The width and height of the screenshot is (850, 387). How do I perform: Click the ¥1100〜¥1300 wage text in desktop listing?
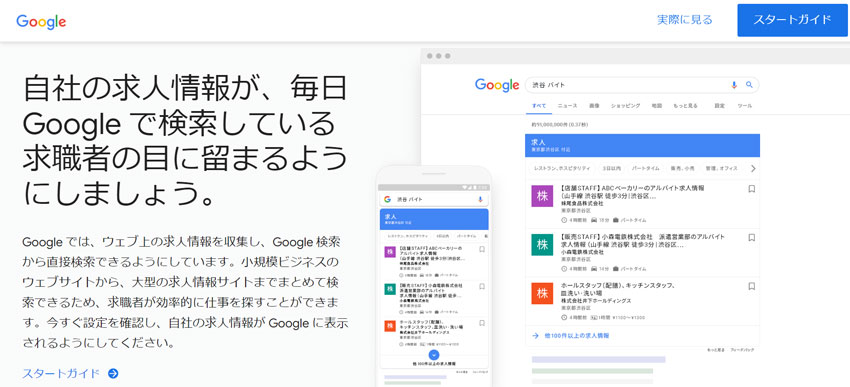tap(630, 317)
